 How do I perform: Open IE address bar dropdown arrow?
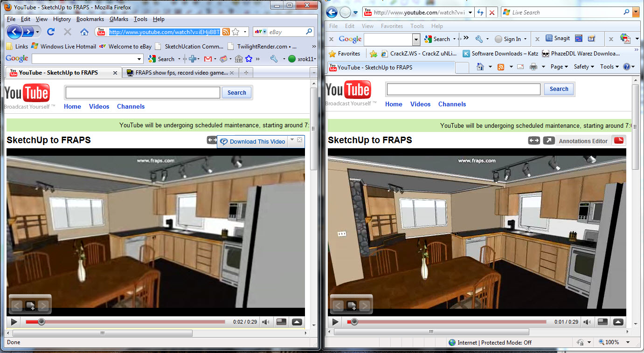(470, 13)
